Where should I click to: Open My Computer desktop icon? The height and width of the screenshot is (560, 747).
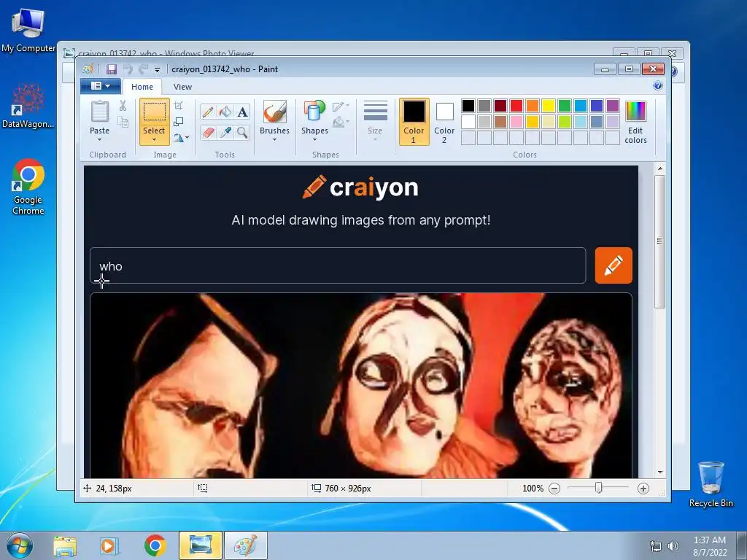pyautogui.click(x=28, y=29)
